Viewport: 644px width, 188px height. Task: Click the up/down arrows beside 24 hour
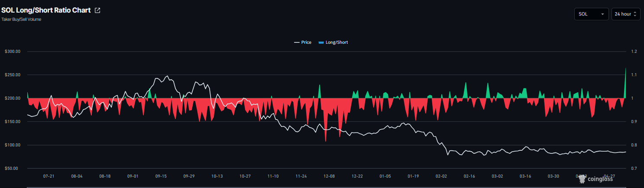635,14
